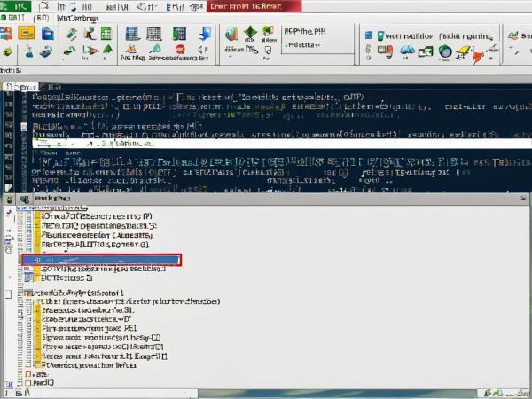Click first icon in lower panel header
The width and height of the screenshot is (532, 399).
[10, 199]
